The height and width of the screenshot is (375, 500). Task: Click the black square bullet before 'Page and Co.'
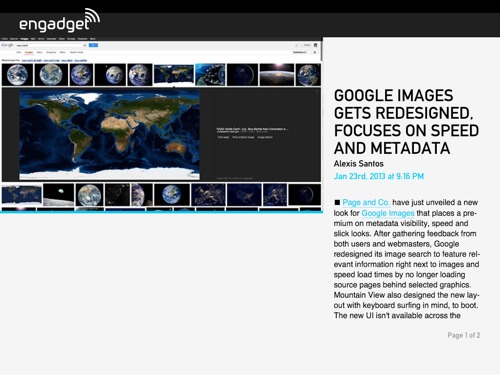337,202
